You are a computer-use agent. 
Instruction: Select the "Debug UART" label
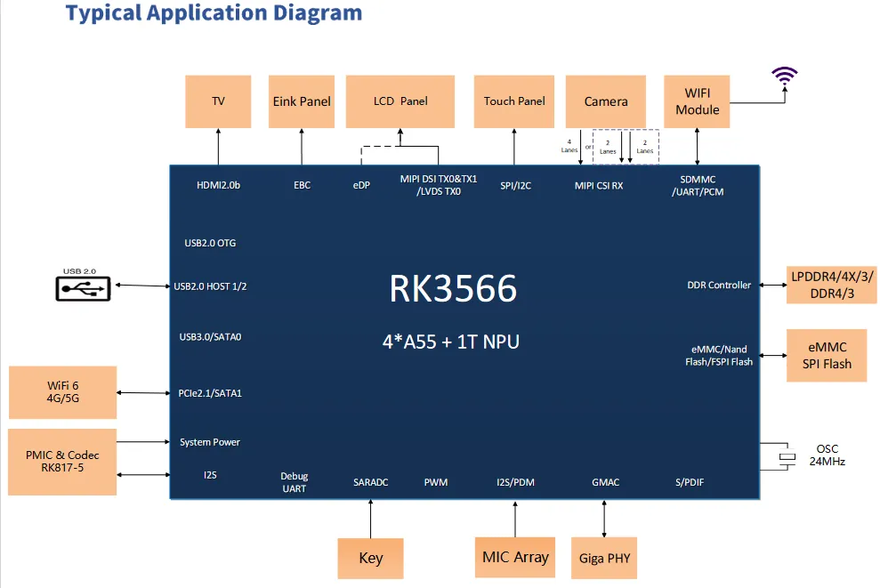295,482
